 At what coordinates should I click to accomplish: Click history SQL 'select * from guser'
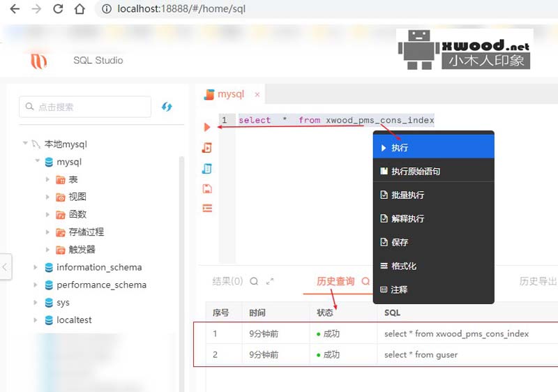[x=421, y=354]
